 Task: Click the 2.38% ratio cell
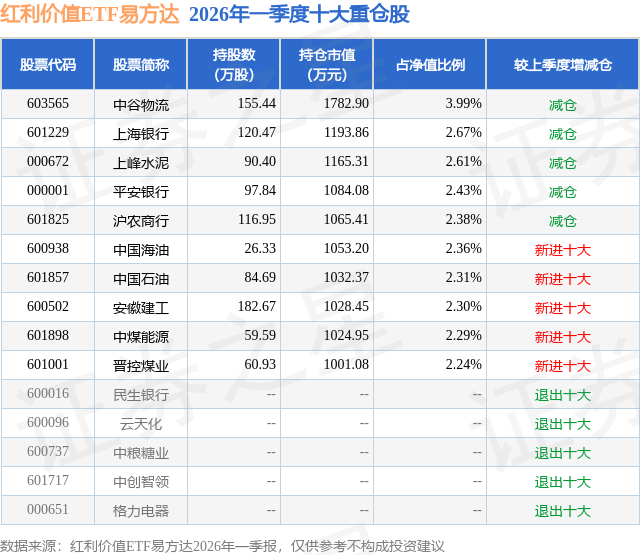[x=464, y=220]
